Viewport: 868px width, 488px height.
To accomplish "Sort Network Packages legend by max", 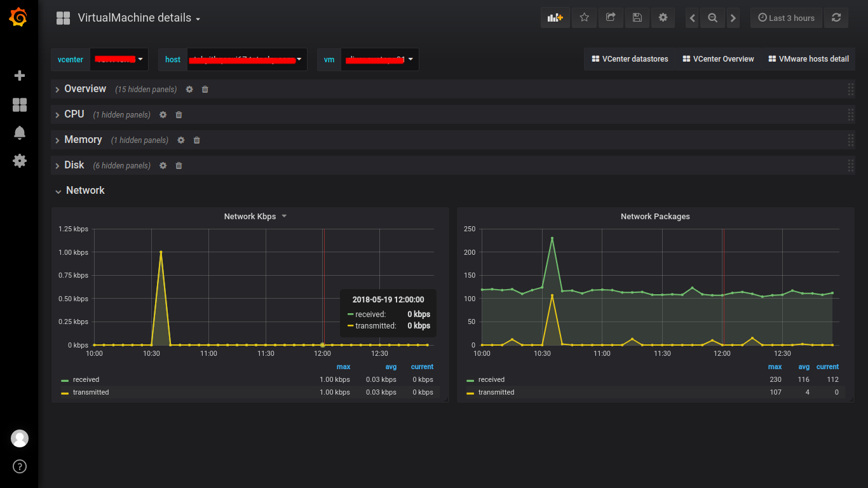I will [775, 367].
